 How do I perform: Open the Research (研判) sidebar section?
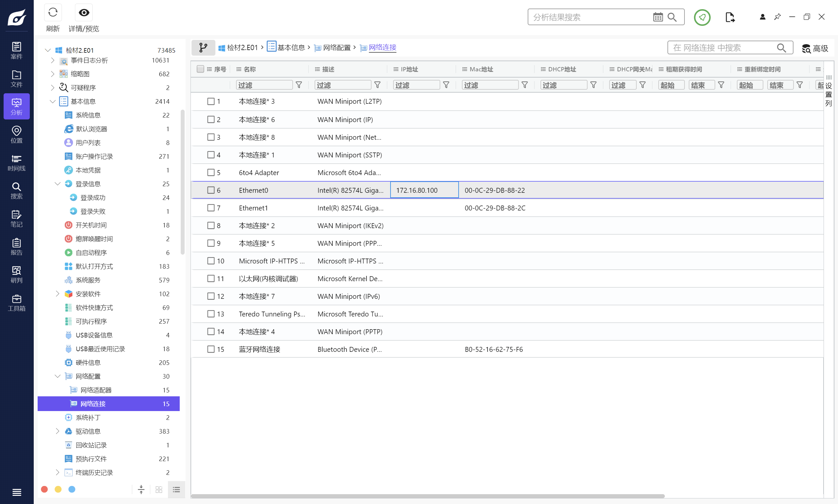coord(17,274)
